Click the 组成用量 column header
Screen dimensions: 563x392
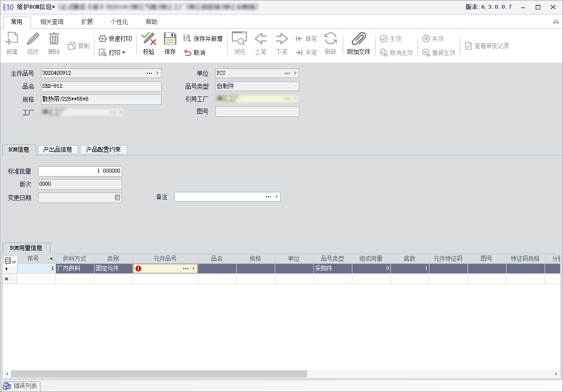click(371, 259)
